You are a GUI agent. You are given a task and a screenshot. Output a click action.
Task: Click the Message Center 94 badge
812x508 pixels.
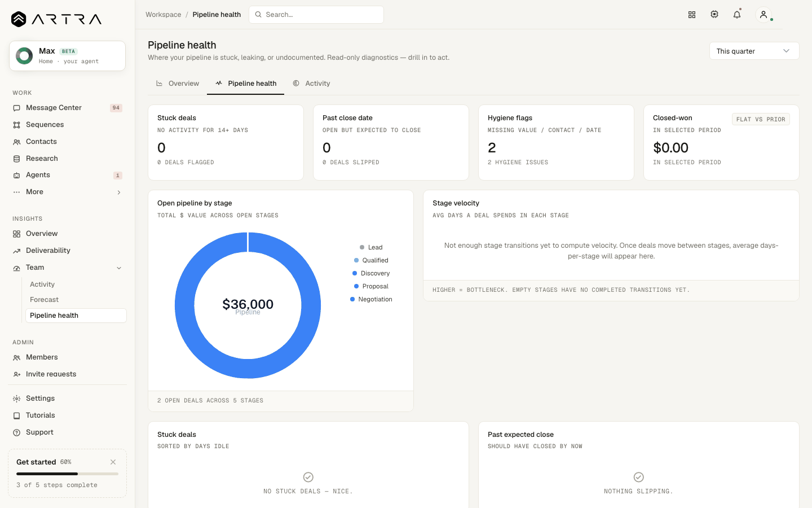point(116,108)
